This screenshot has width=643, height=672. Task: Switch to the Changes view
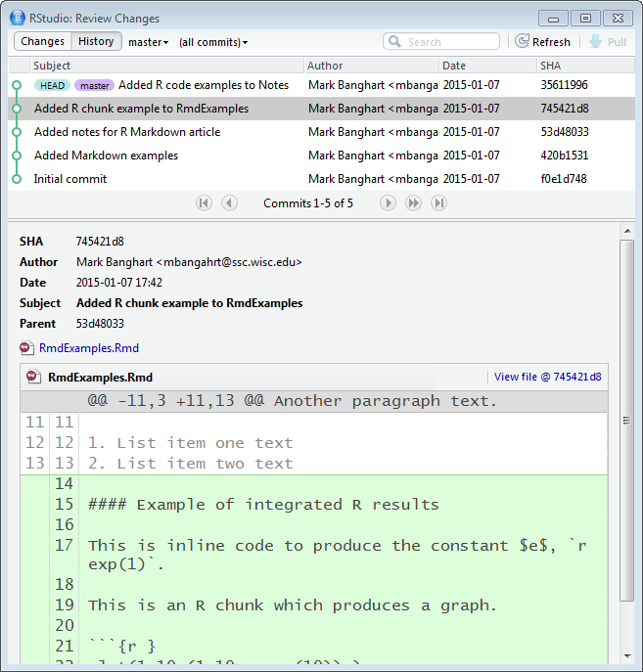[x=42, y=41]
